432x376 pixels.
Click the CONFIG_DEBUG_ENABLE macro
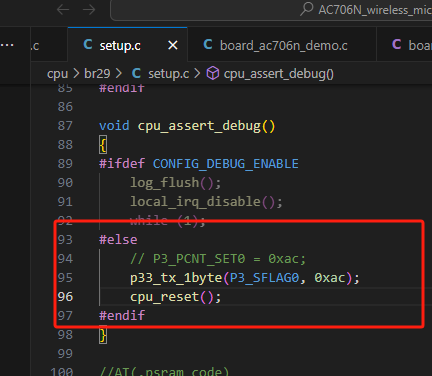coord(226,164)
